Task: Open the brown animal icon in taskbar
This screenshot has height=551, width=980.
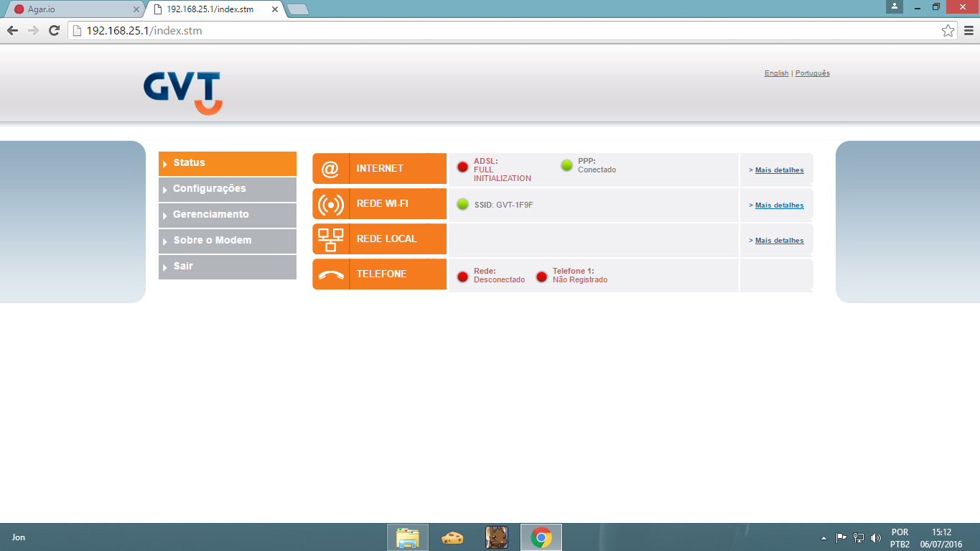Action: click(497, 537)
